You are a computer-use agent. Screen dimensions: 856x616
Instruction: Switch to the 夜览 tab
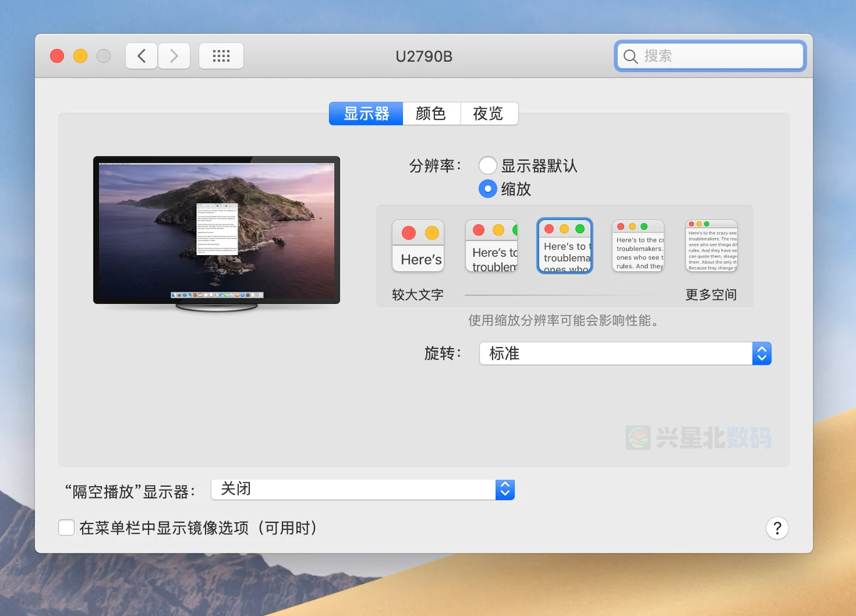[488, 113]
